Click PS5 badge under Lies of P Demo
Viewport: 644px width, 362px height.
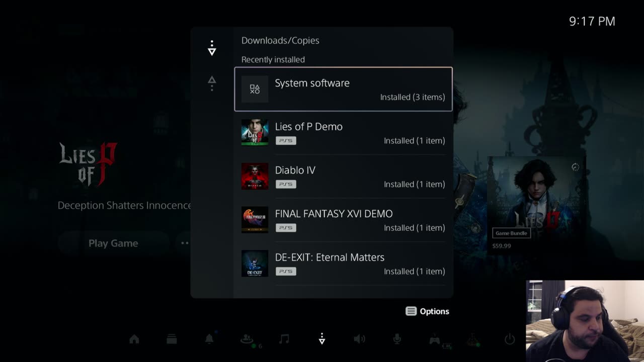tap(286, 141)
